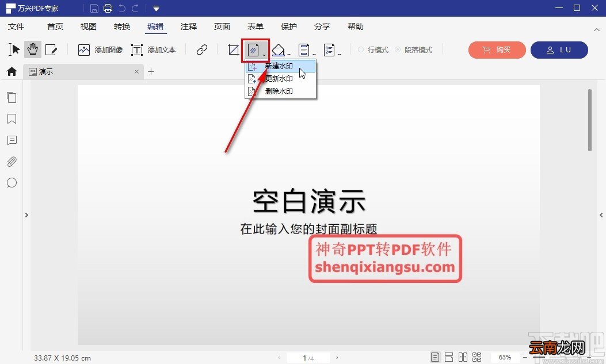Click the header and footer icon
The image size is (606, 364).
point(304,50)
